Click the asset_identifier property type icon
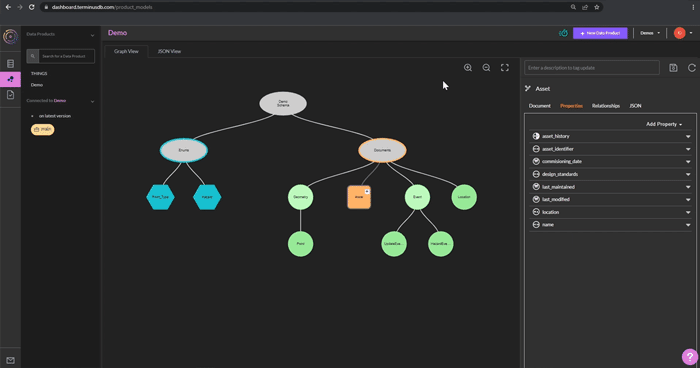The width and height of the screenshot is (700, 368). tap(536, 149)
